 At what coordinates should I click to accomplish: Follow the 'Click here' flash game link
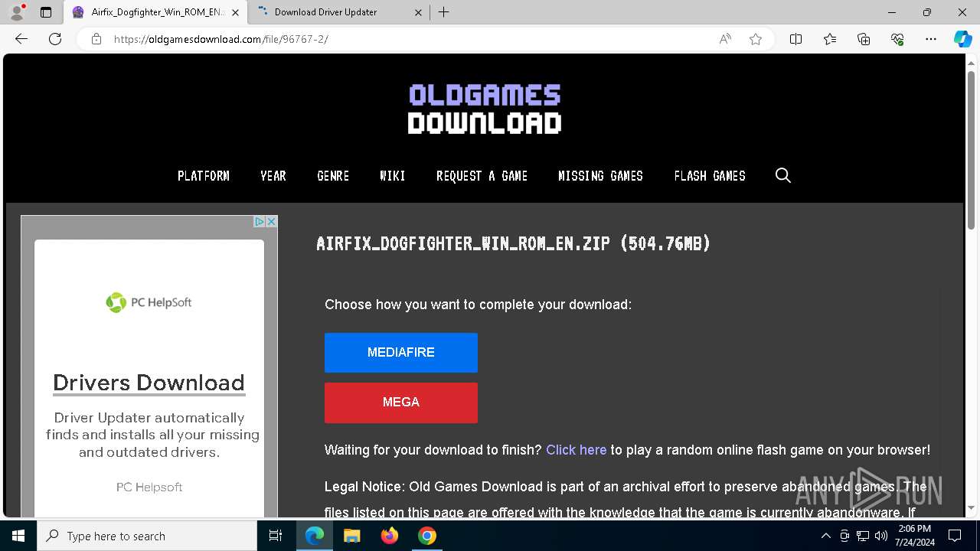[576, 450]
